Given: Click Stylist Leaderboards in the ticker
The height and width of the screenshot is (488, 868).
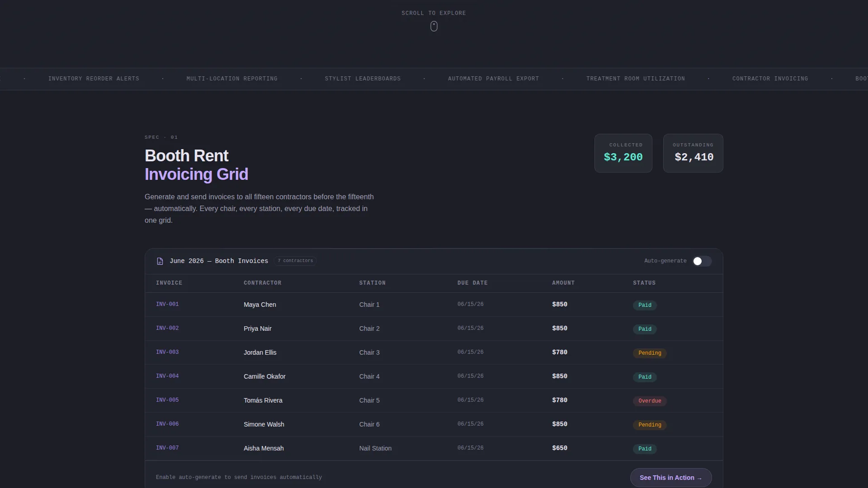Looking at the screenshot, I should 363,79.
